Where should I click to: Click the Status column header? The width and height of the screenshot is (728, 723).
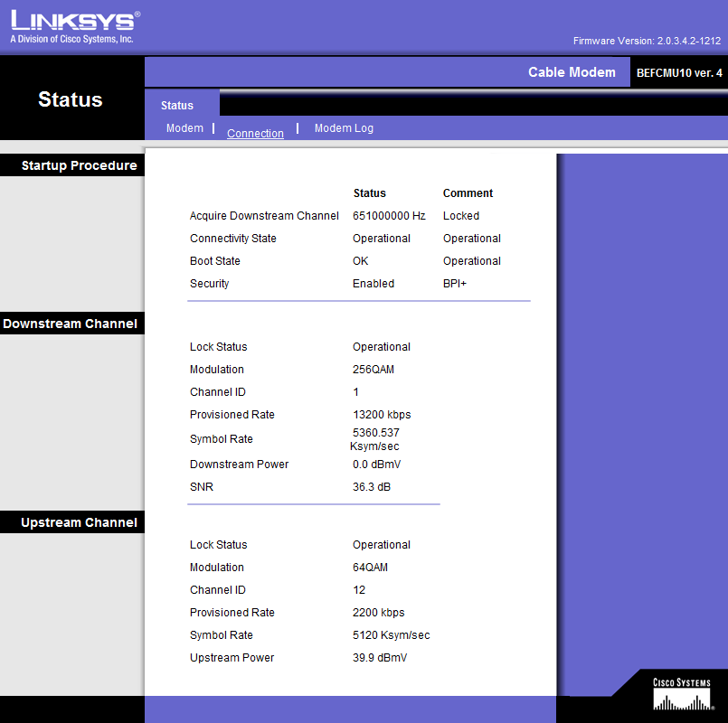click(370, 193)
